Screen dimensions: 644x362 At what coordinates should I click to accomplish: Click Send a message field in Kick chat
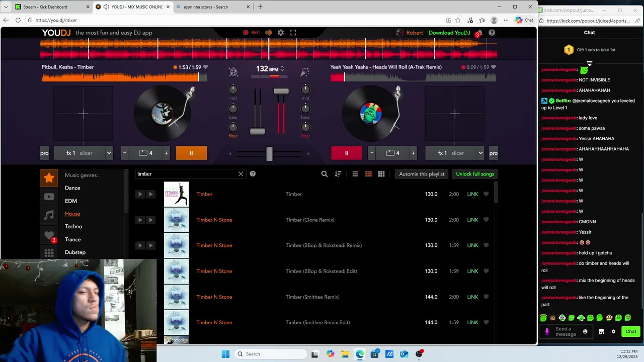coord(567,332)
